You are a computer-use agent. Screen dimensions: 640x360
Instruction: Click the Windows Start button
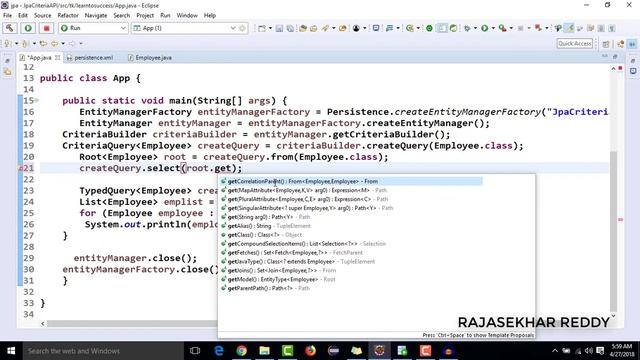pyautogui.click(x=11, y=351)
